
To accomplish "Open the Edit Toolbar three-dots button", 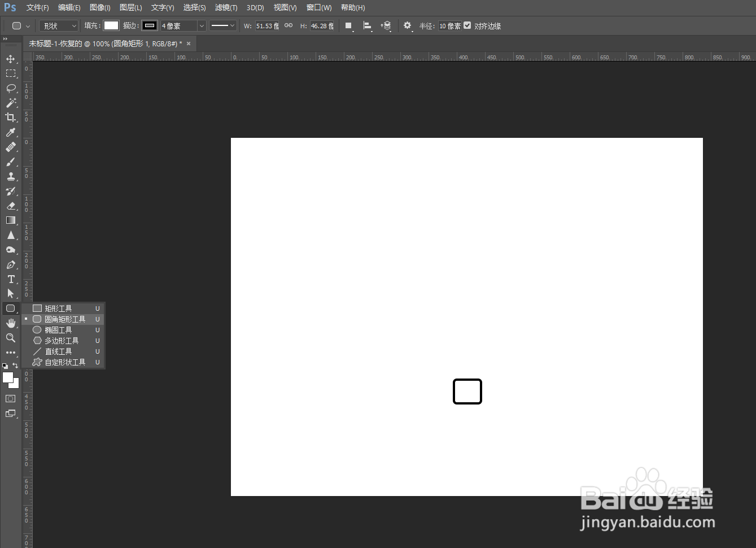I will [x=11, y=353].
